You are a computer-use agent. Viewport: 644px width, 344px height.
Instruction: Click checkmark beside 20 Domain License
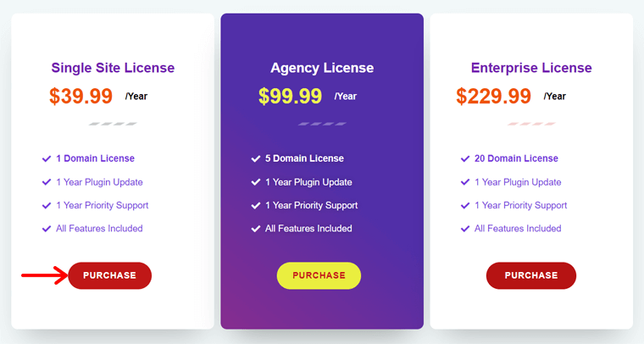[x=465, y=158]
